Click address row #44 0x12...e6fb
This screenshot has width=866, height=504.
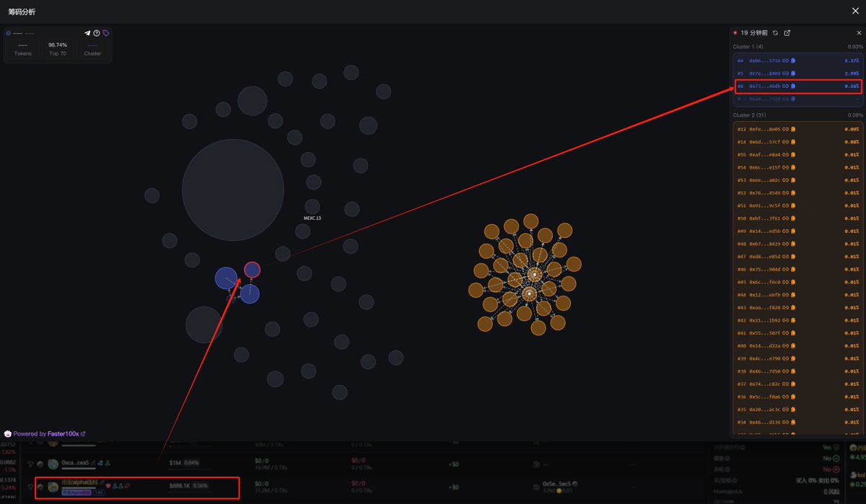pyautogui.click(x=800, y=295)
